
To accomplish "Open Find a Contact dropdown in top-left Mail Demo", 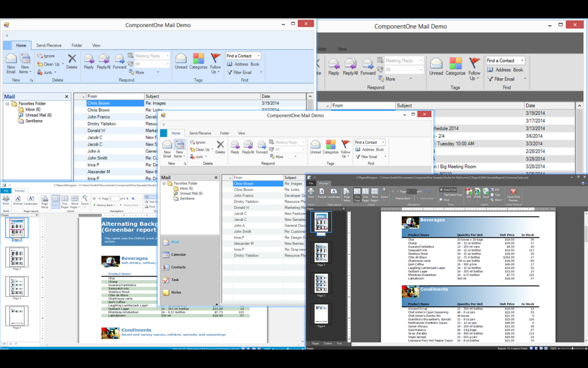I will (x=258, y=56).
